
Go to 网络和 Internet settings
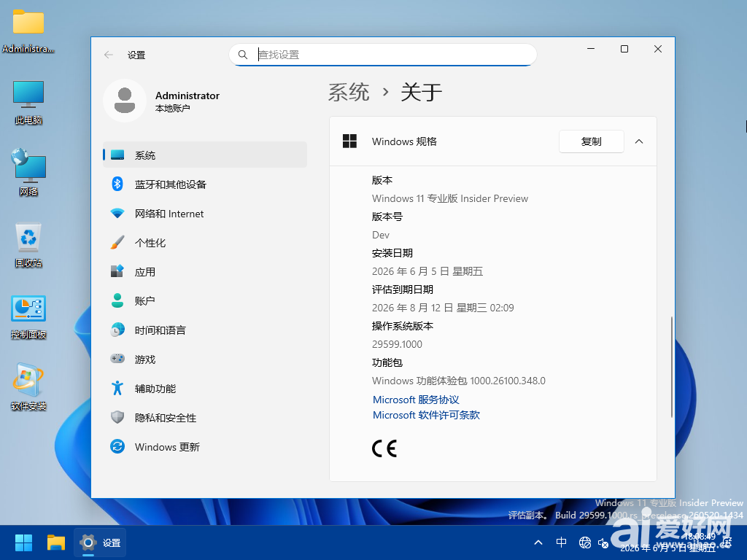pos(205,214)
